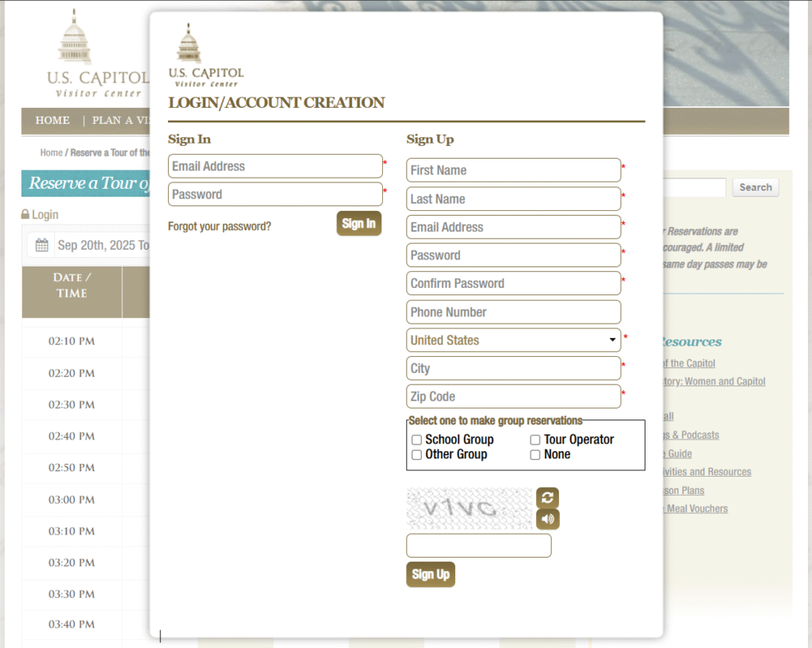Open the Lesson Plans resource link
Image resolution: width=812 pixels, height=648 pixels.
(684, 490)
